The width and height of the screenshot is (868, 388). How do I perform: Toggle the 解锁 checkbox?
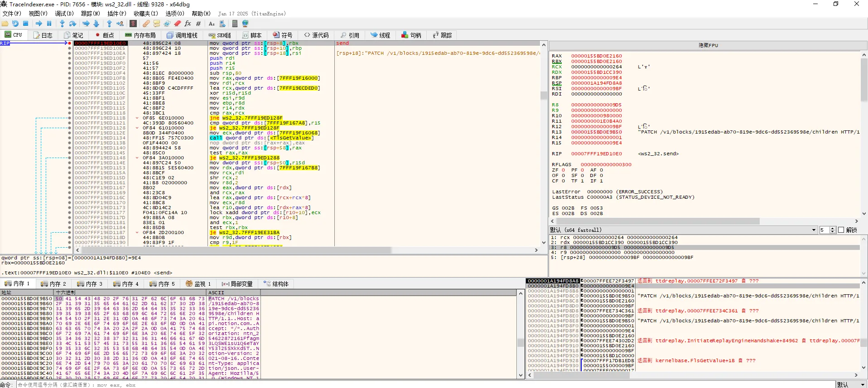pyautogui.click(x=841, y=230)
